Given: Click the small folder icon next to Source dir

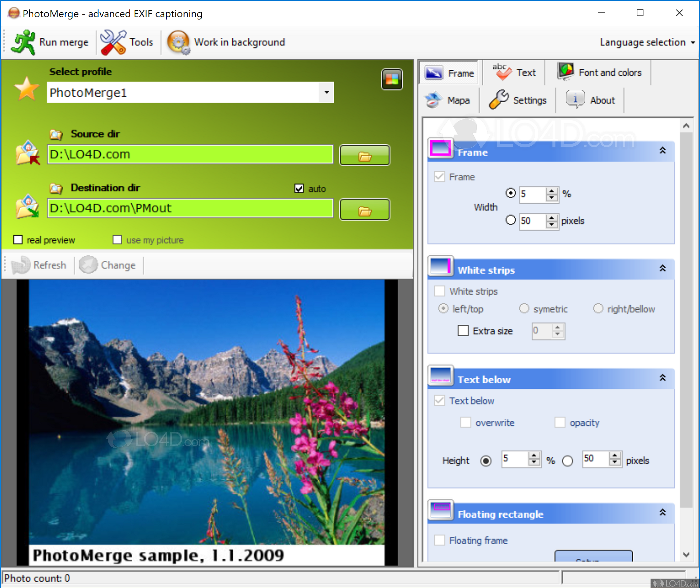Looking at the screenshot, I should 56,135.
